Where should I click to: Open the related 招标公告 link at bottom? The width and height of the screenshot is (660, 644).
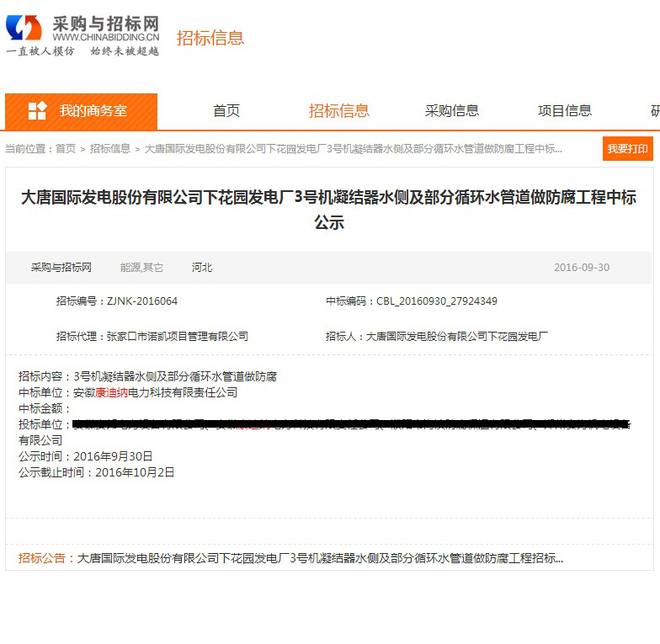pos(320,558)
